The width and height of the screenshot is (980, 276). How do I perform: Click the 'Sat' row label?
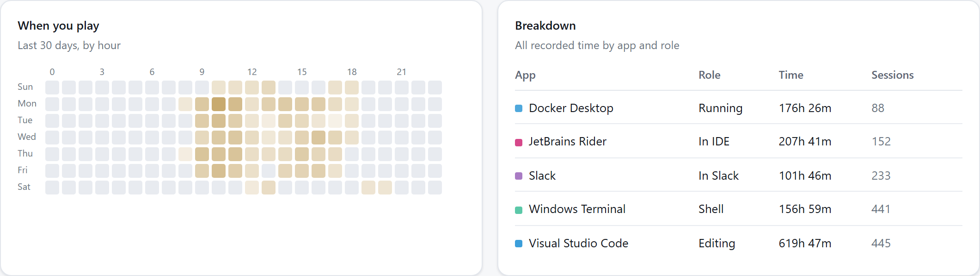pyautogui.click(x=24, y=187)
